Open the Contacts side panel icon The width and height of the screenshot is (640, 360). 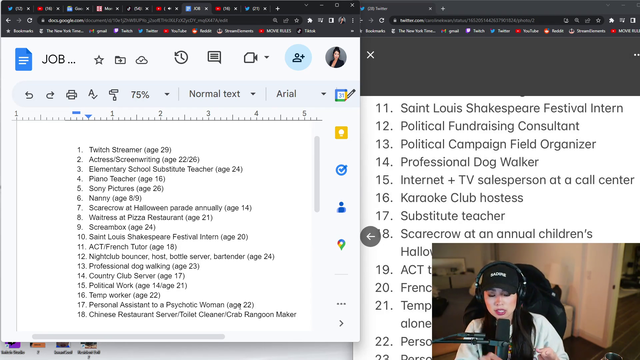pos(341,207)
